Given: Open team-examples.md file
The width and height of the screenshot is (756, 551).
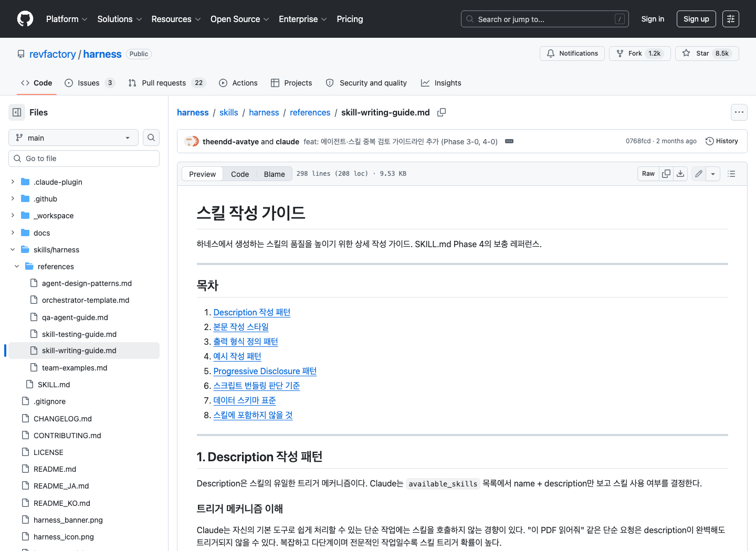Looking at the screenshot, I should point(75,368).
